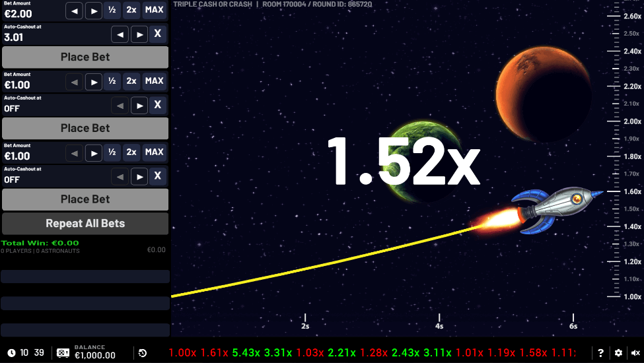Decrease the first bet amount of €2.00
The height and width of the screenshot is (363, 644).
pos(75,11)
